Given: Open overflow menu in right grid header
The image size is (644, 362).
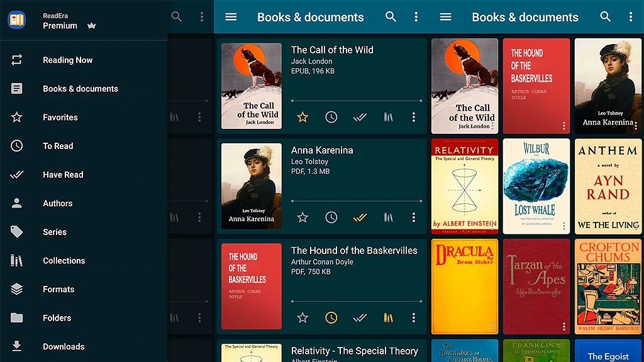Looking at the screenshot, I should tap(631, 17).
